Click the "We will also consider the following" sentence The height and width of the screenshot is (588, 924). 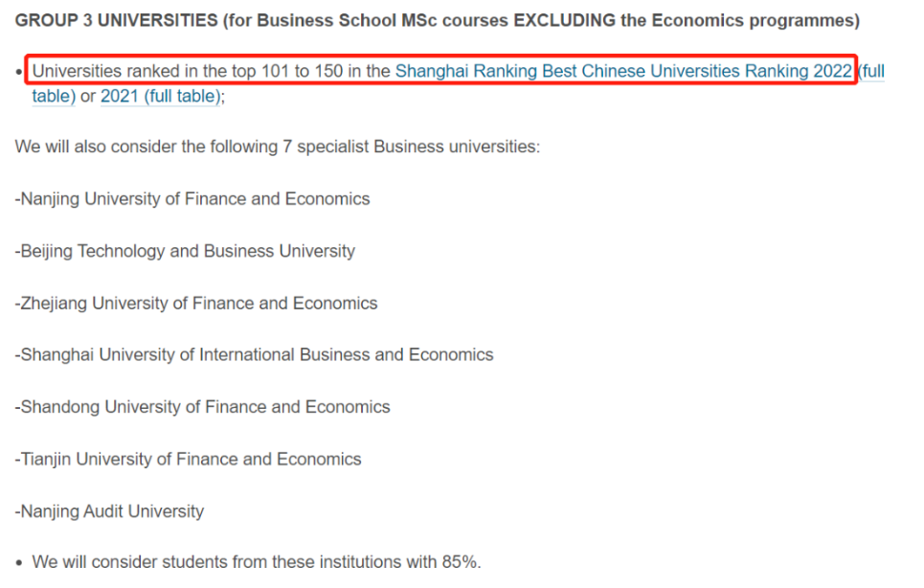click(x=144, y=147)
